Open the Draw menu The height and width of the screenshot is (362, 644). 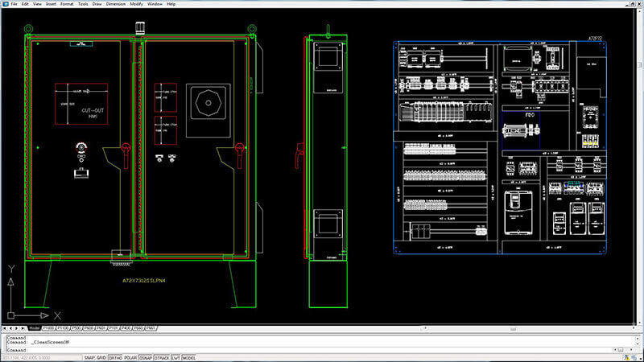click(97, 4)
